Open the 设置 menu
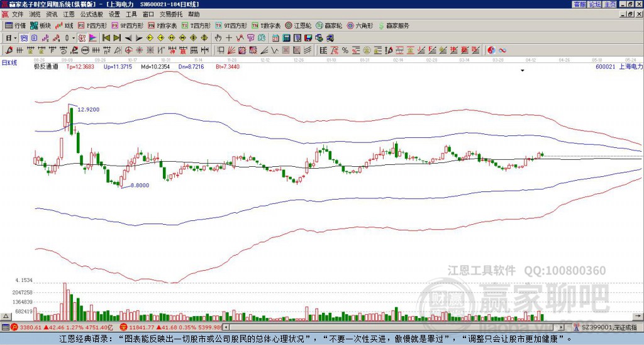644x345 pixels. pos(114,14)
